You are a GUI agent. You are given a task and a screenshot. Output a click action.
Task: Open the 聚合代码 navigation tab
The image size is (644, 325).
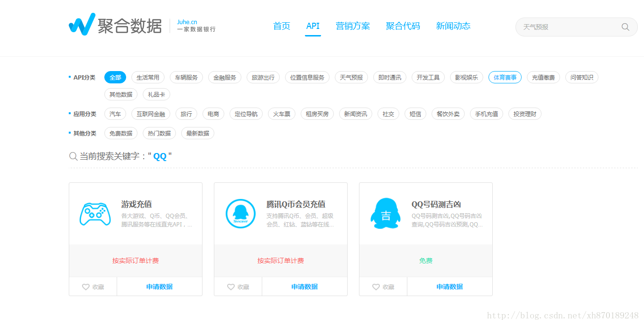403,26
